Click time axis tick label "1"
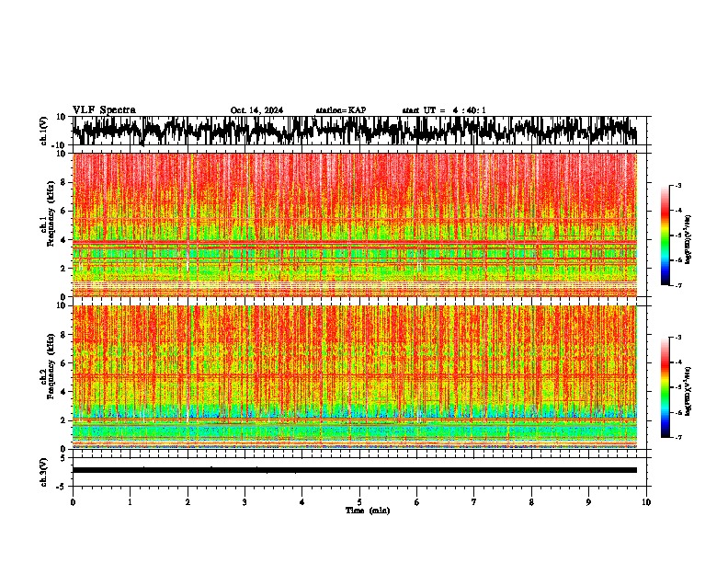The width and height of the screenshot is (728, 563). pos(130,502)
